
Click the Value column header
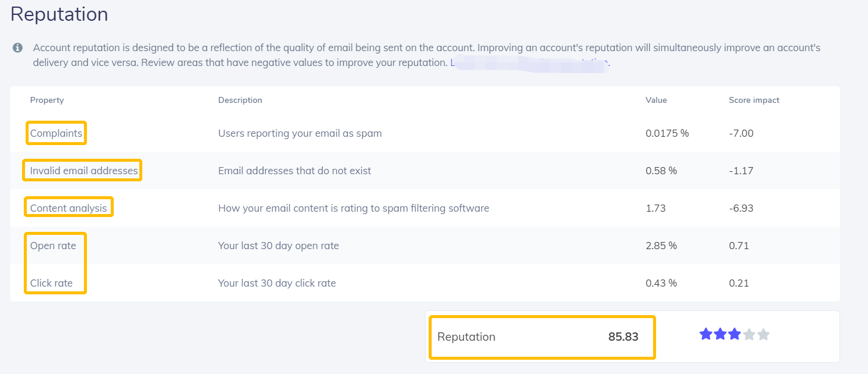point(656,100)
